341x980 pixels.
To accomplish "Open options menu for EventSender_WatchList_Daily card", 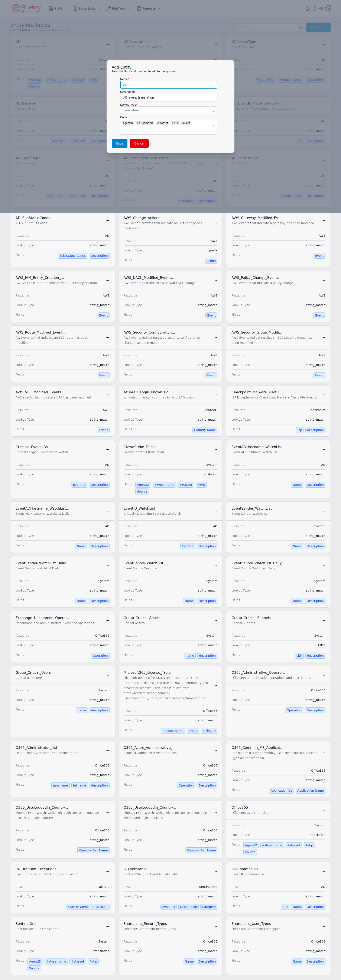I will point(107,566).
